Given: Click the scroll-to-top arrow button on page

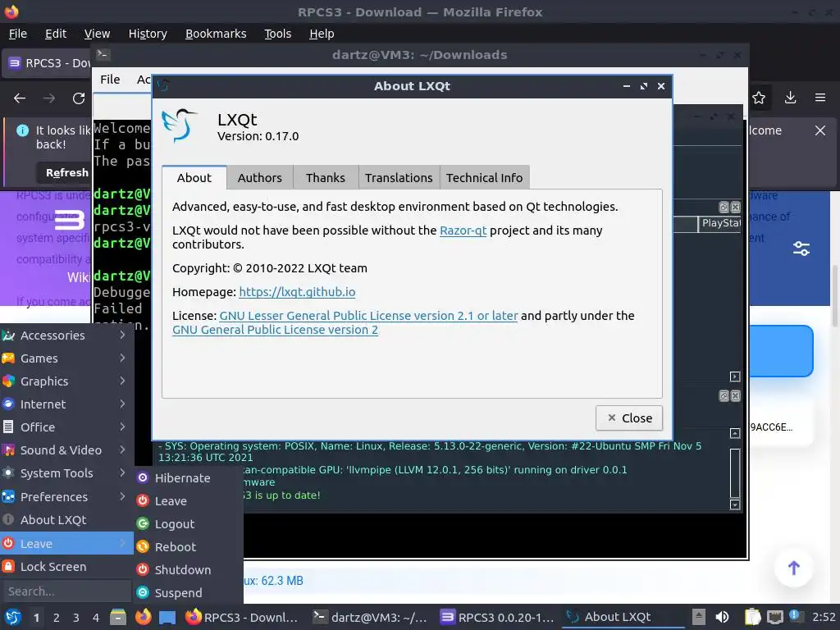Looking at the screenshot, I should (x=794, y=568).
